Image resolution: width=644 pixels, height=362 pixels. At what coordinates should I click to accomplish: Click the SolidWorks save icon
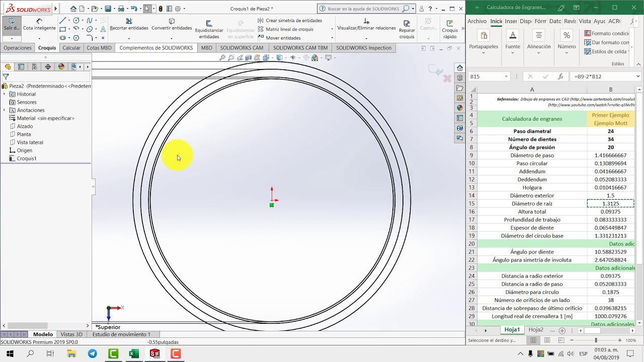(108, 9)
